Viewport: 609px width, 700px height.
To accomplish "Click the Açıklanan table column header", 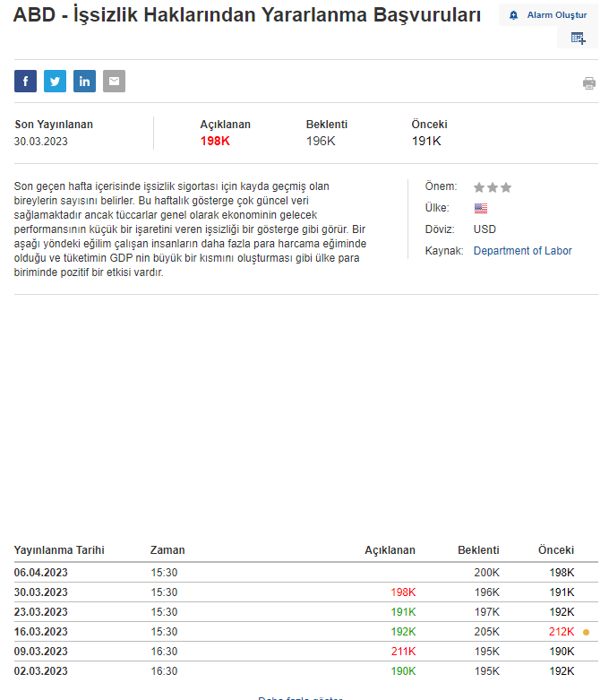I will tap(390, 550).
